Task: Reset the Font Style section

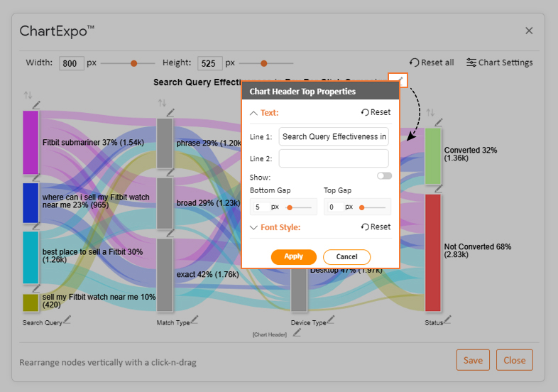Action: 376,227
